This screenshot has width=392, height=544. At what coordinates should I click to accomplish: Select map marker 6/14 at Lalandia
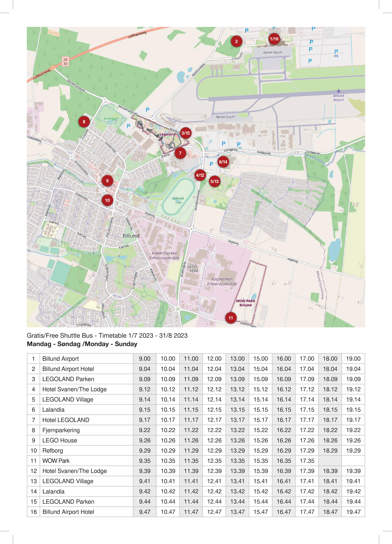tap(223, 162)
